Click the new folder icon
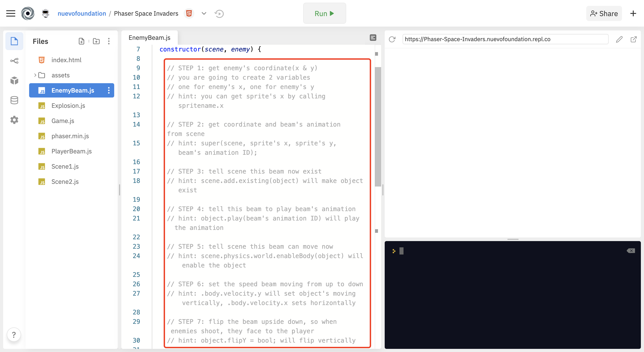 point(96,41)
